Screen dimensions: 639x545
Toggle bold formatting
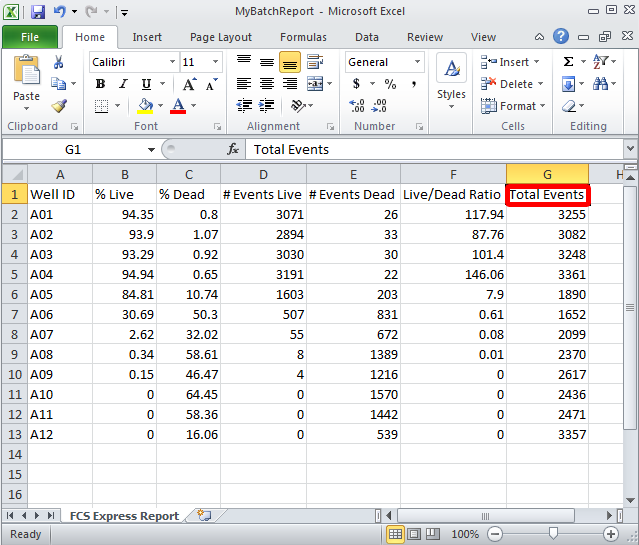[100, 84]
